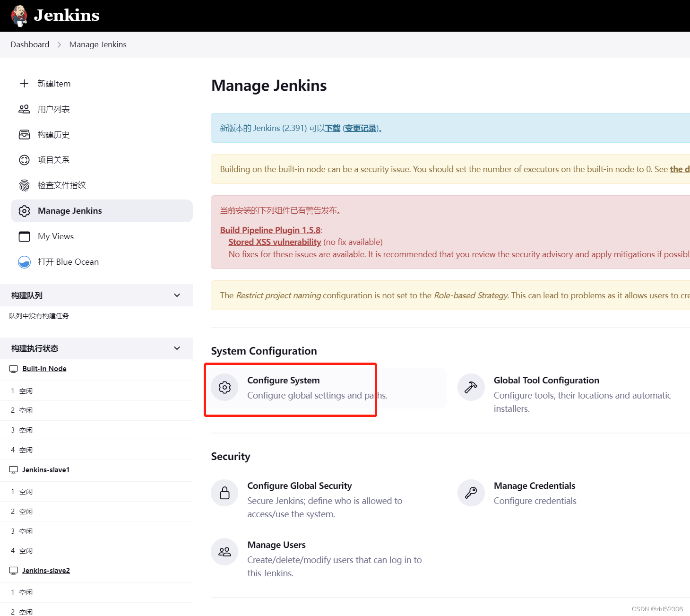This screenshot has height=616, width=690.
Task: Click the inbox icon for 构建历史
Action: click(x=24, y=135)
